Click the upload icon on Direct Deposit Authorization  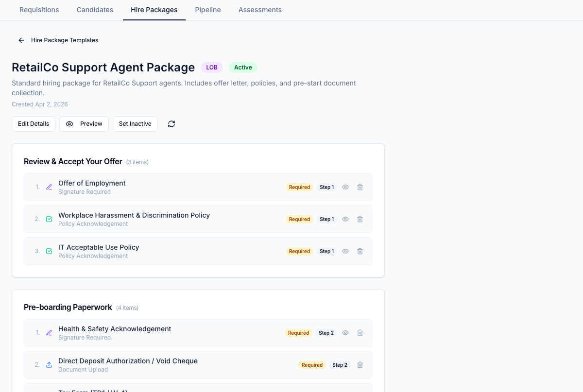pos(49,365)
